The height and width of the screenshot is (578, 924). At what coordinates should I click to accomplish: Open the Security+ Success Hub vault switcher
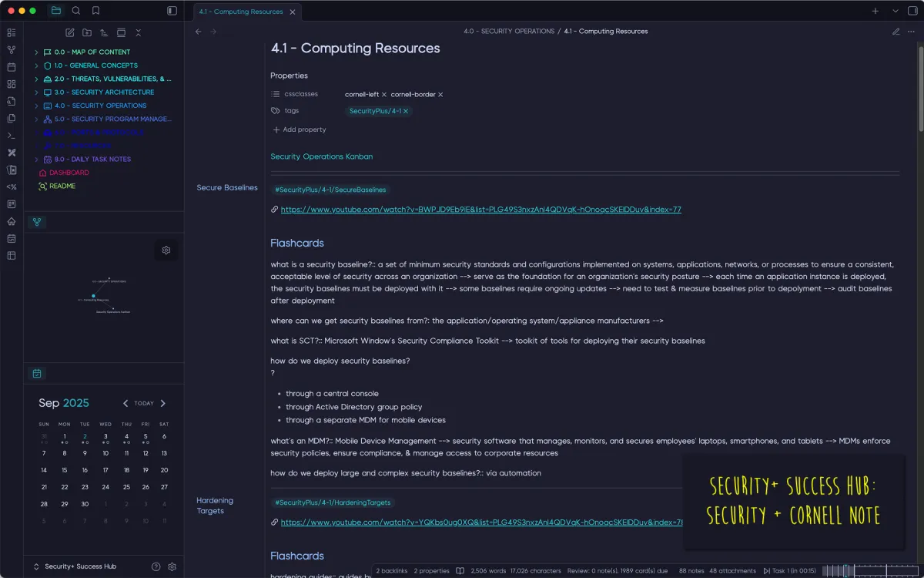pyautogui.click(x=75, y=566)
